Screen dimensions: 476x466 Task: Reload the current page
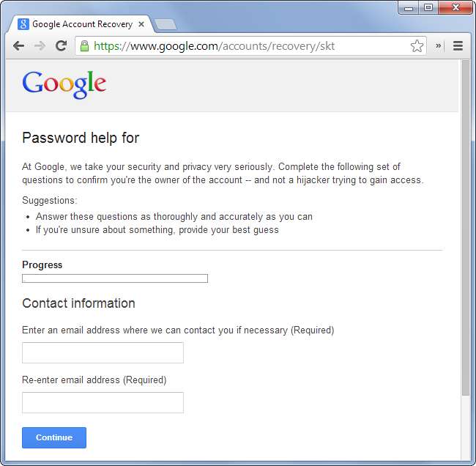coord(62,45)
